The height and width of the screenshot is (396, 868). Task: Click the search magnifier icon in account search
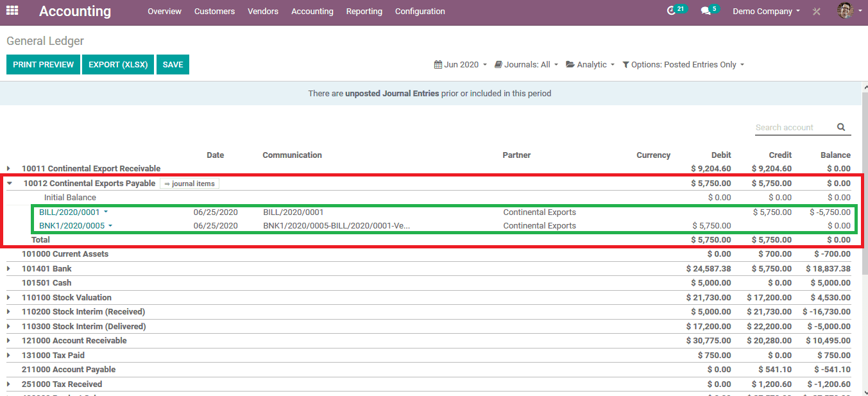pos(841,127)
